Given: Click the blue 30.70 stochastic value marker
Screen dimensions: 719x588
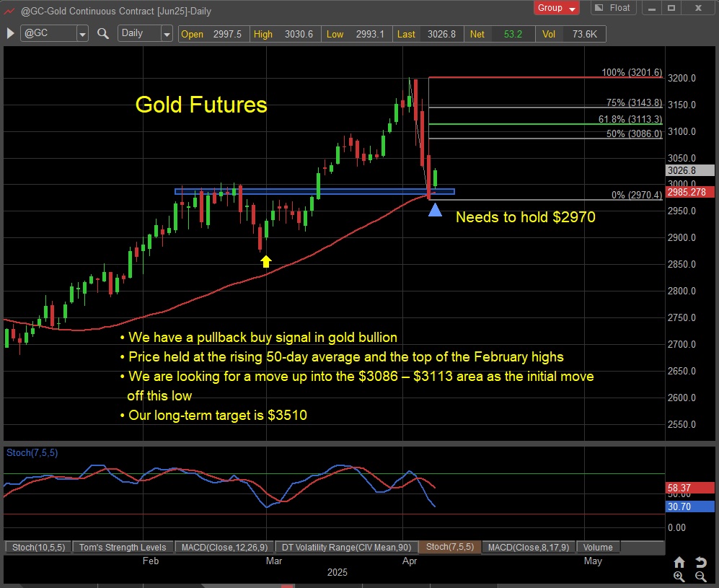Looking at the screenshot, I should pos(689,506).
